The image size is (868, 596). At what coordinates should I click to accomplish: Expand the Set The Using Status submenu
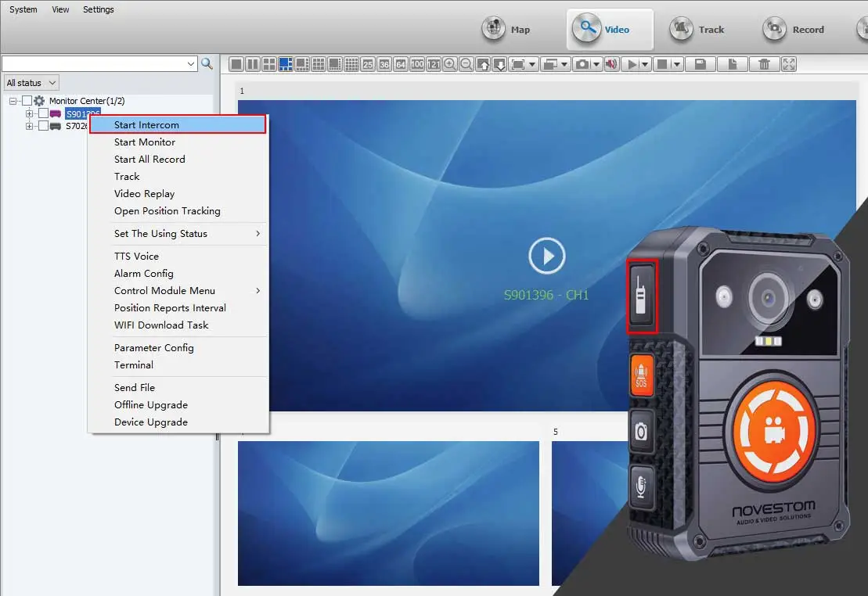click(178, 234)
